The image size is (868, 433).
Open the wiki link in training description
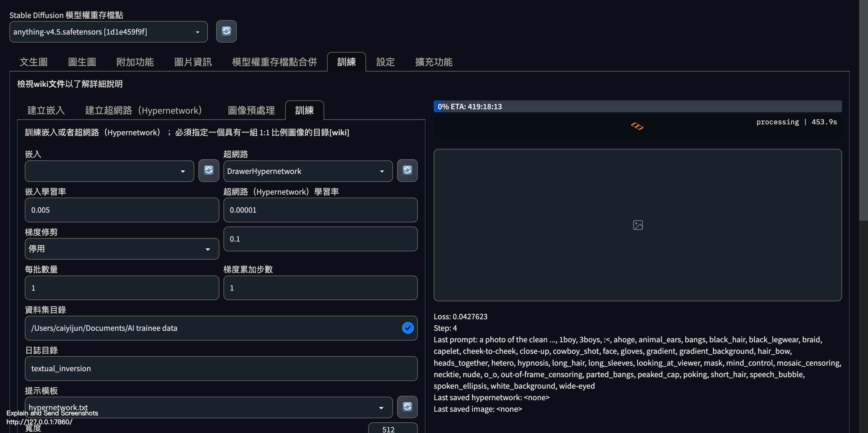pyautogui.click(x=339, y=132)
